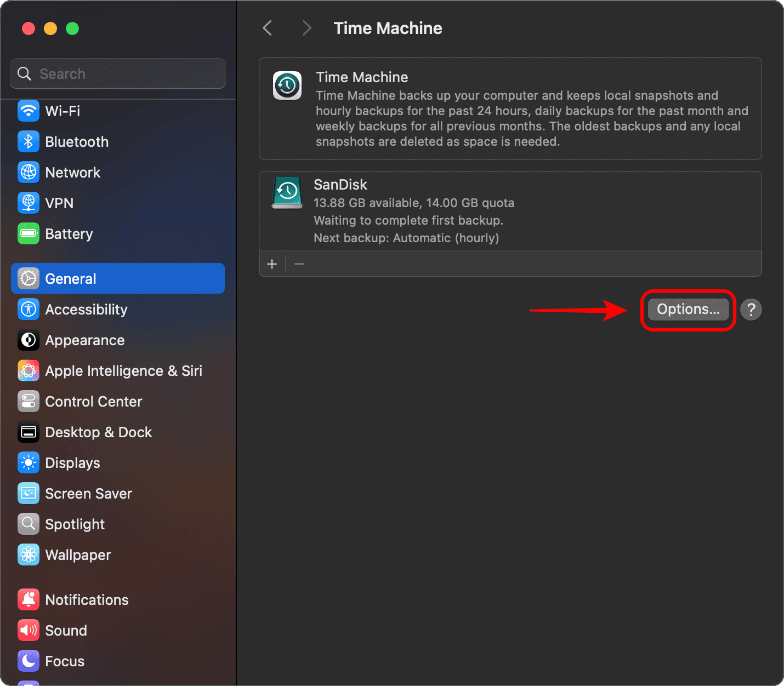Open the Time Machine Options button
The width and height of the screenshot is (784, 686).
(688, 310)
